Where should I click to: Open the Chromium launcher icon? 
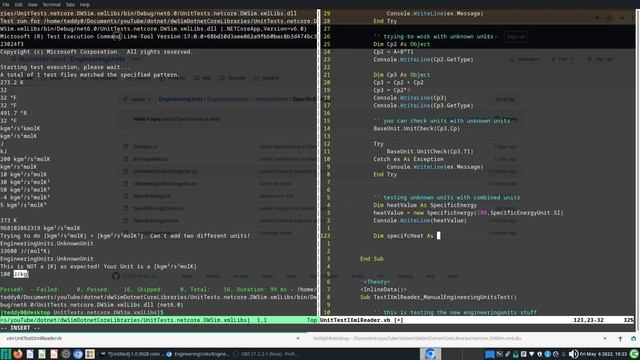coord(78,354)
